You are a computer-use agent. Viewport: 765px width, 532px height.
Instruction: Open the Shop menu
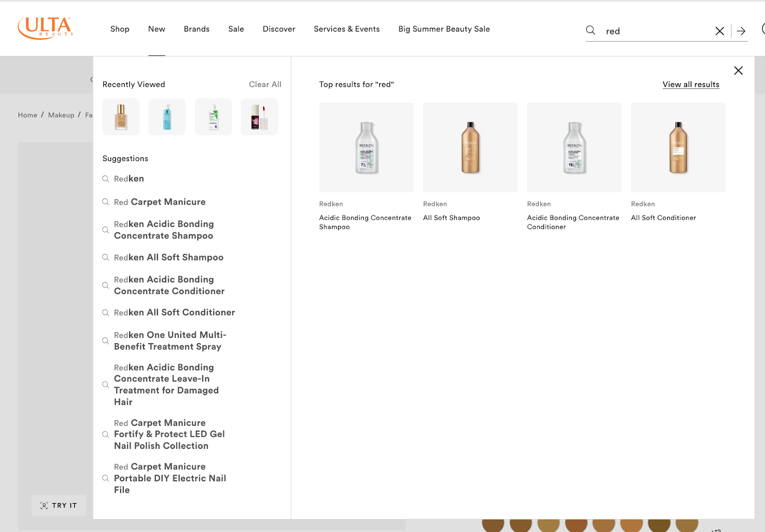click(x=120, y=29)
